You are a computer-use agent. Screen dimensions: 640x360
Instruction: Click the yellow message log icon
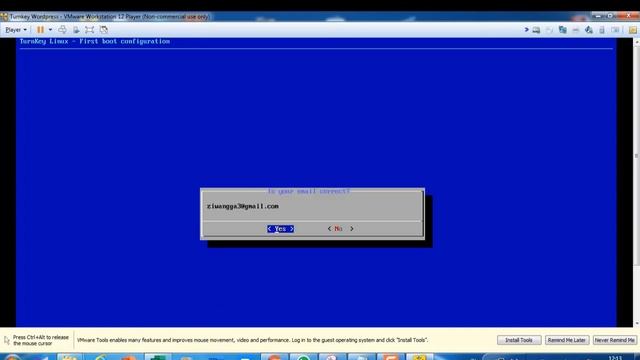(x=633, y=30)
